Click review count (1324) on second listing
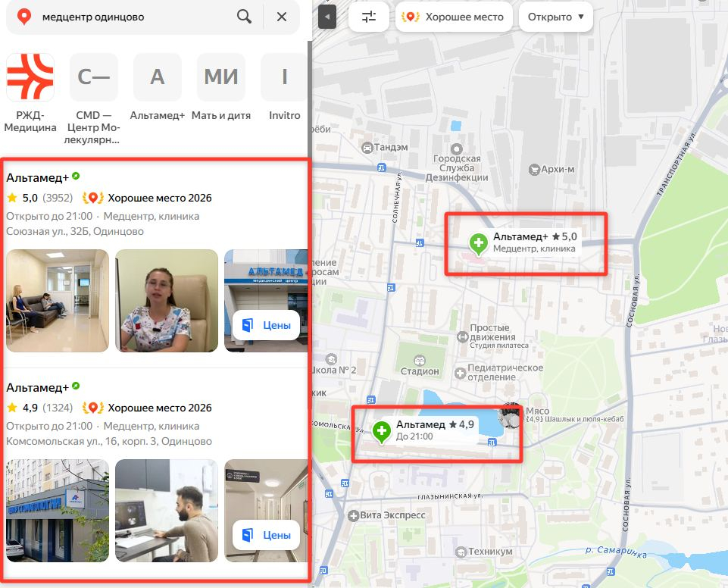 (x=58, y=408)
